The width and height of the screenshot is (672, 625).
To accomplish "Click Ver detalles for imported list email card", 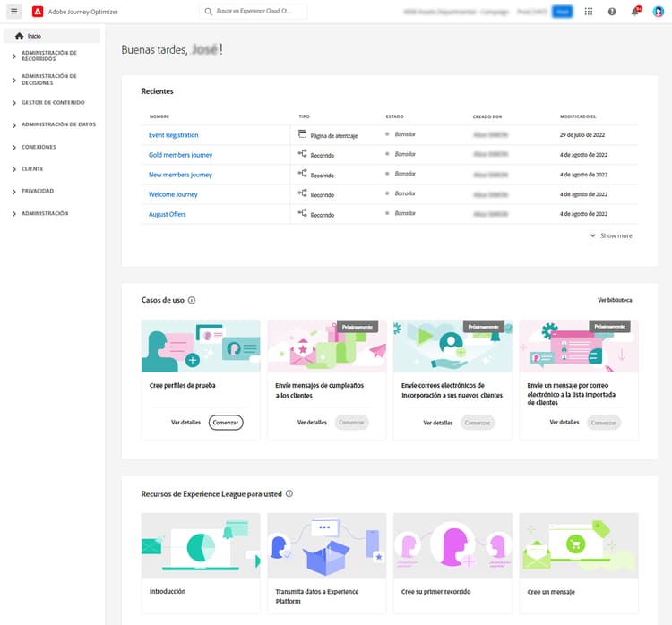I will pos(564,423).
